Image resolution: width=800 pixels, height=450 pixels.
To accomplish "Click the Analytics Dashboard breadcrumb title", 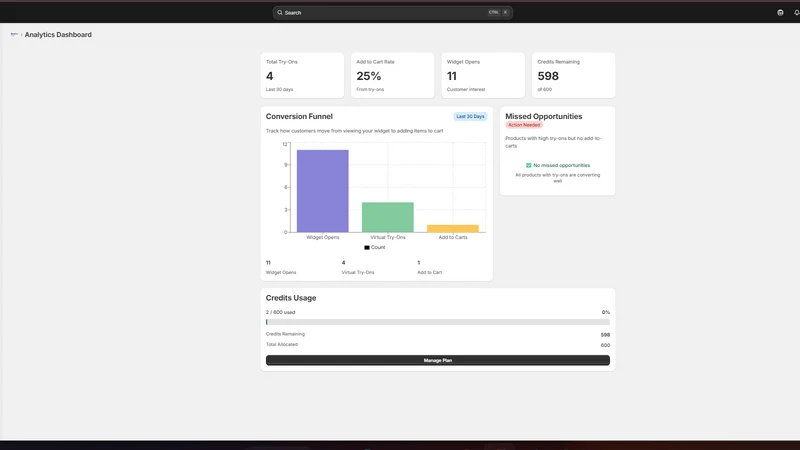I will pos(58,35).
